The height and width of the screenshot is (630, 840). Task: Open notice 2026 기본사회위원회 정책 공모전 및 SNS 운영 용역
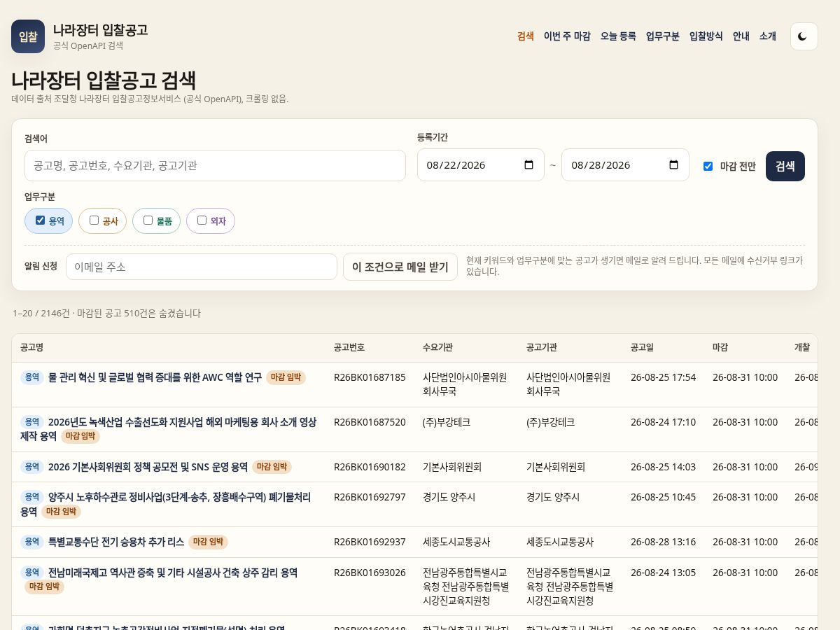pyautogui.click(x=148, y=467)
